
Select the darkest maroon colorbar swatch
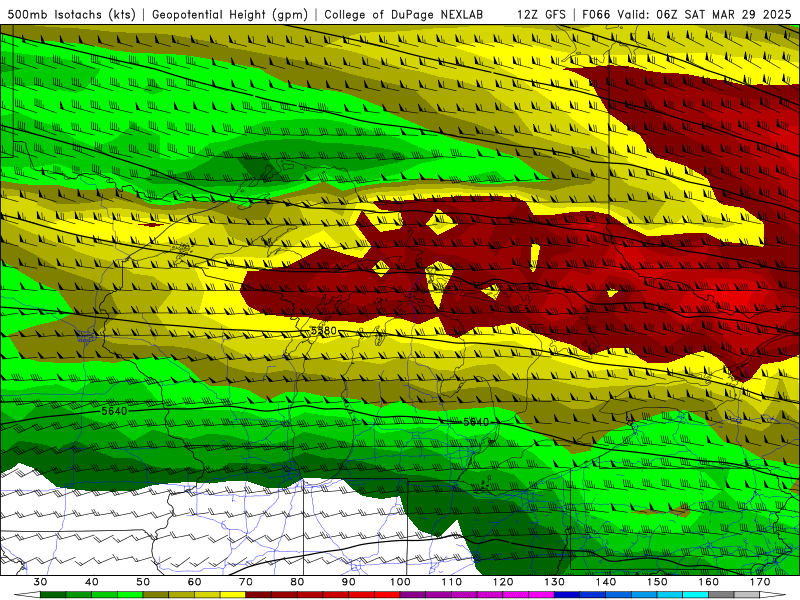click(259, 594)
